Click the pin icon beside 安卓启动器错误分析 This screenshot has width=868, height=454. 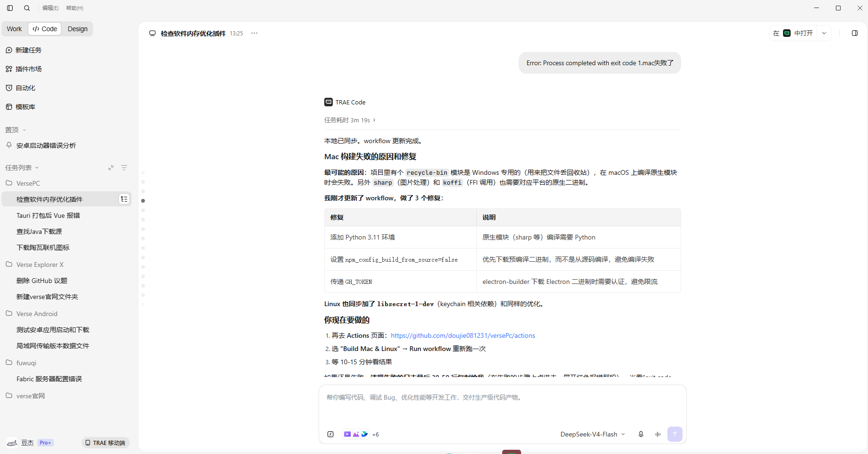(9, 145)
